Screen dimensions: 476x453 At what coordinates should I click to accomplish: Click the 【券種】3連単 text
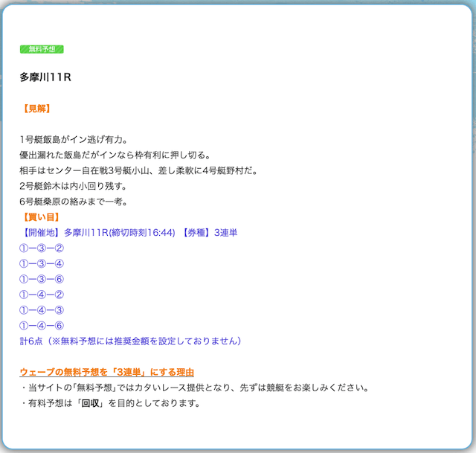pyautogui.click(x=209, y=233)
